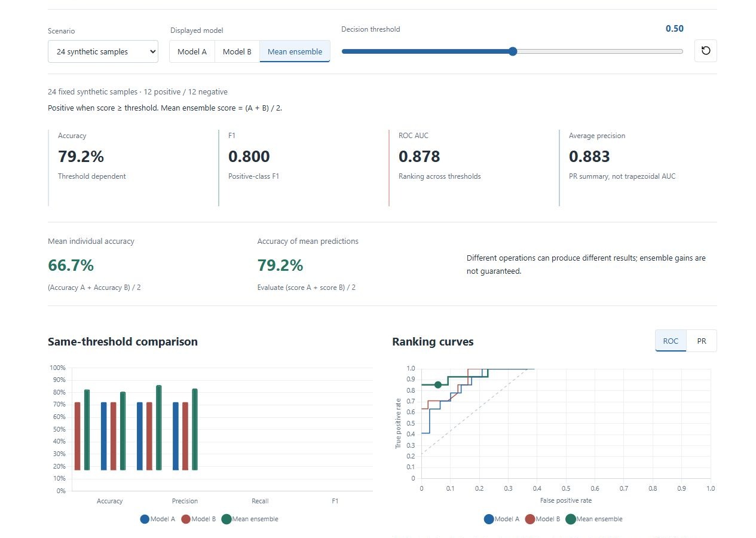
Task: Open the Scenario dropdown showing 24 synthetic samples
Action: coord(103,51)
